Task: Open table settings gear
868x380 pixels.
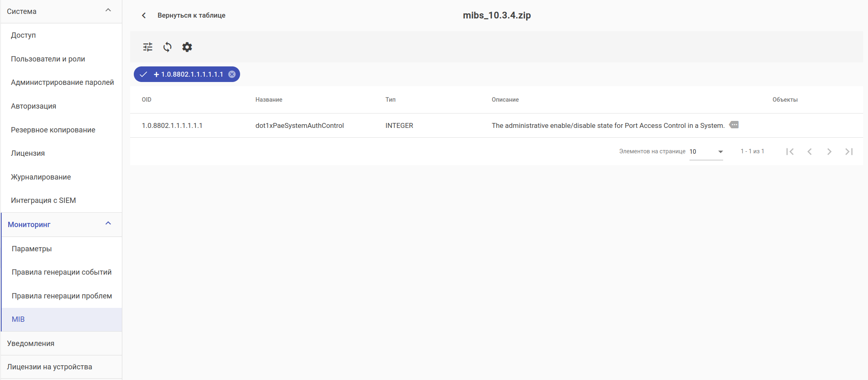Action: [x=187, y=47]
